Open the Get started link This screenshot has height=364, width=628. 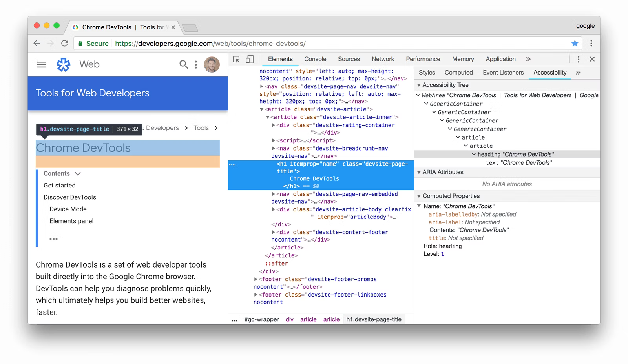(60, 186)
